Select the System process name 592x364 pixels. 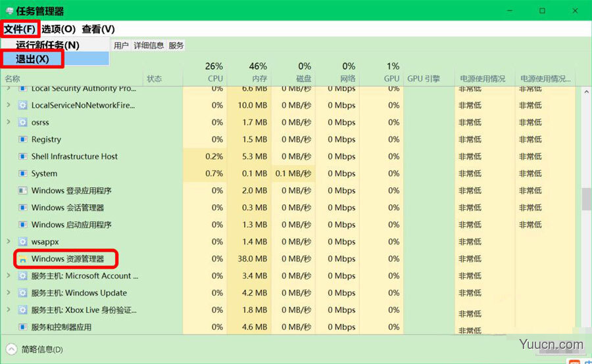coord(44,173)
